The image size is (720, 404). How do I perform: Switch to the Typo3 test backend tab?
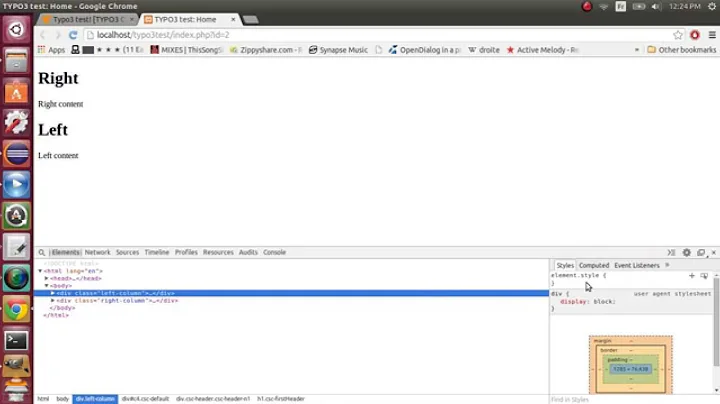click(x=87, y=19)
